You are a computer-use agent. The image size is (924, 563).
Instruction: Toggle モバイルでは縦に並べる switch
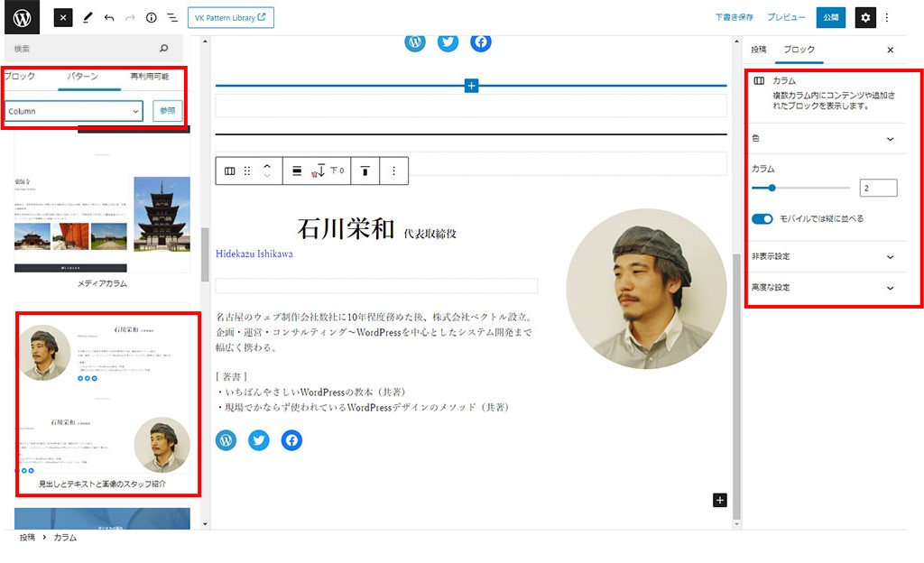pyautogui.click(x=762, y=219)
